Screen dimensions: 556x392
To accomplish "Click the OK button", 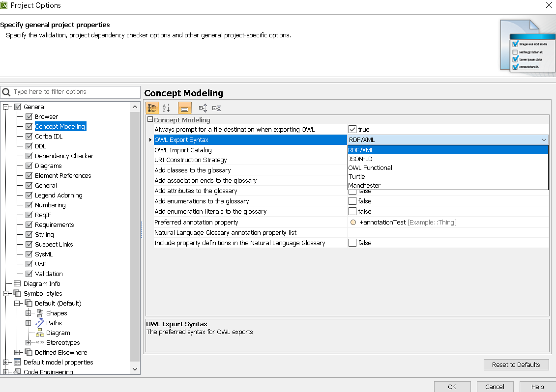I will point(452,387).
